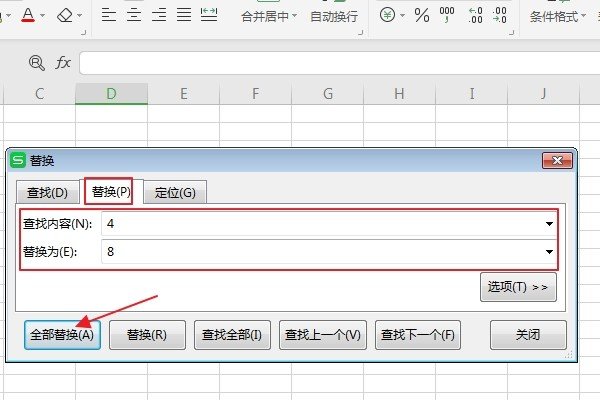Viewport: 600px width, 400px height.
Task: Click 关闭 button
Action: [x=528, y=335]
